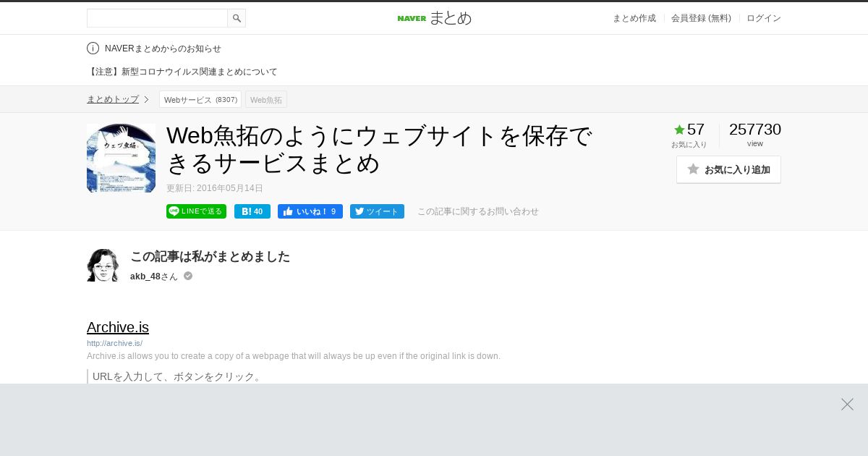Open まとめ作成 link in header
Image resolution: width=868 pixels, height=456 pixels.
(x=634, y=18)
